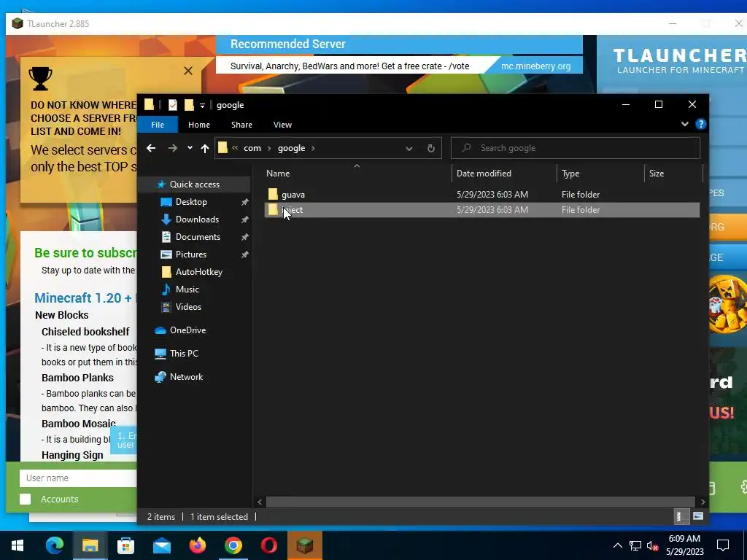Sort by Type column header
Viewport: 747px width, 560px height.
click(x=600, y=174)
